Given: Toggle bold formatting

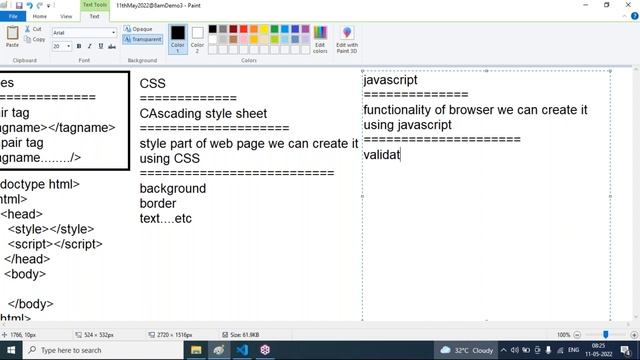Looking at the screenshot, I should coord(79,46).
